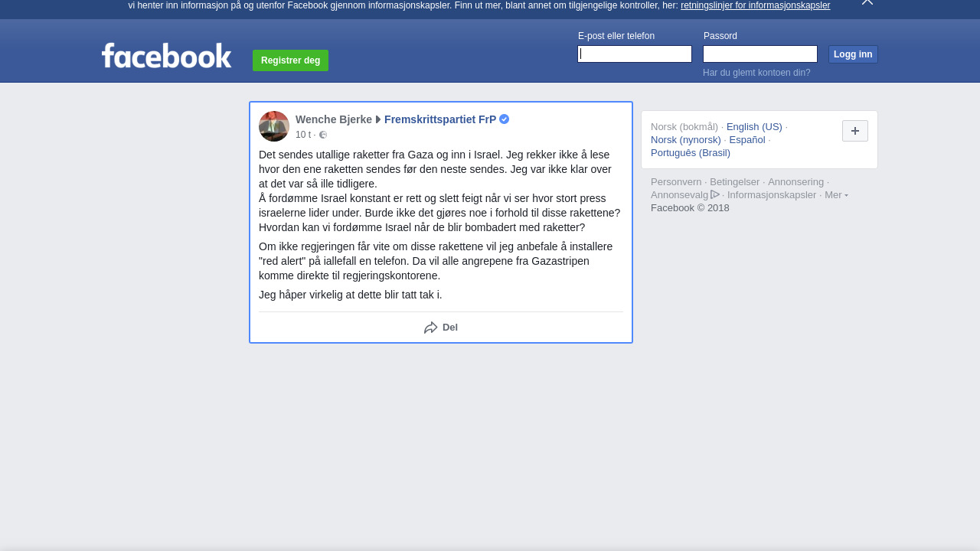Click the Facebook logo

(166, 56)
